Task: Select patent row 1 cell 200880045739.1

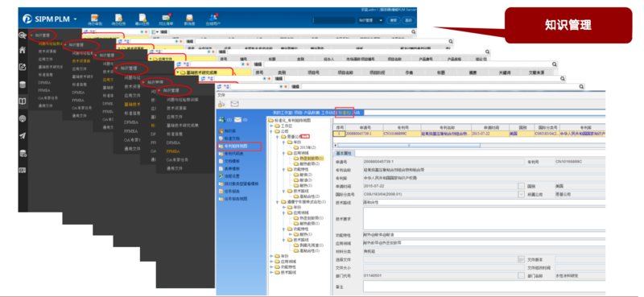Action: pyautogui.click(x=365, y=134)
